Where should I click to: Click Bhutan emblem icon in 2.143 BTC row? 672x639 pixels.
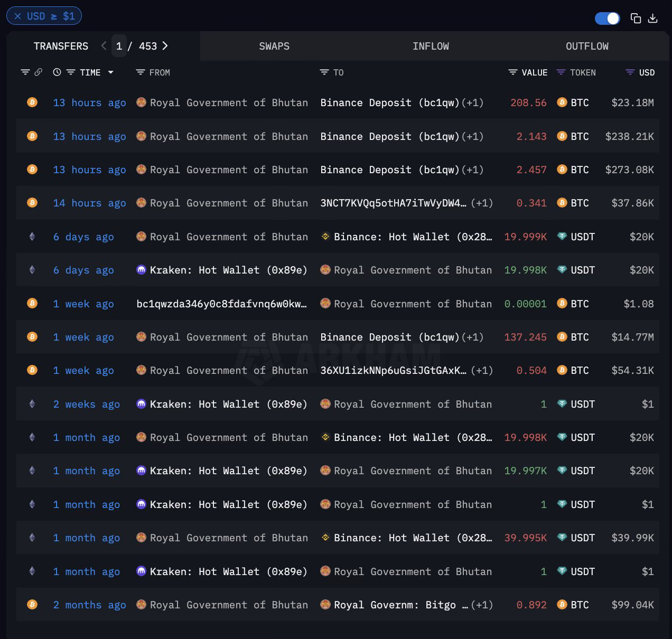pos(141,136)
